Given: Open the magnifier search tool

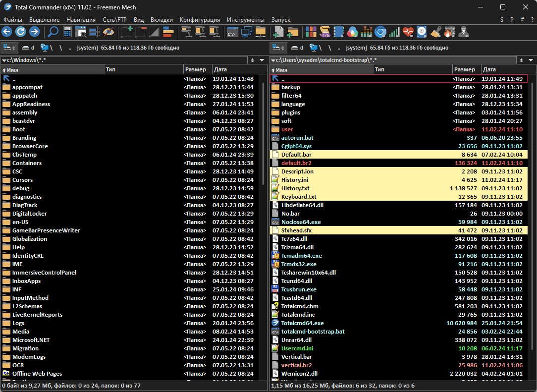Looking at the screenshot, I should pyautogui.click(x=53, y=32).
